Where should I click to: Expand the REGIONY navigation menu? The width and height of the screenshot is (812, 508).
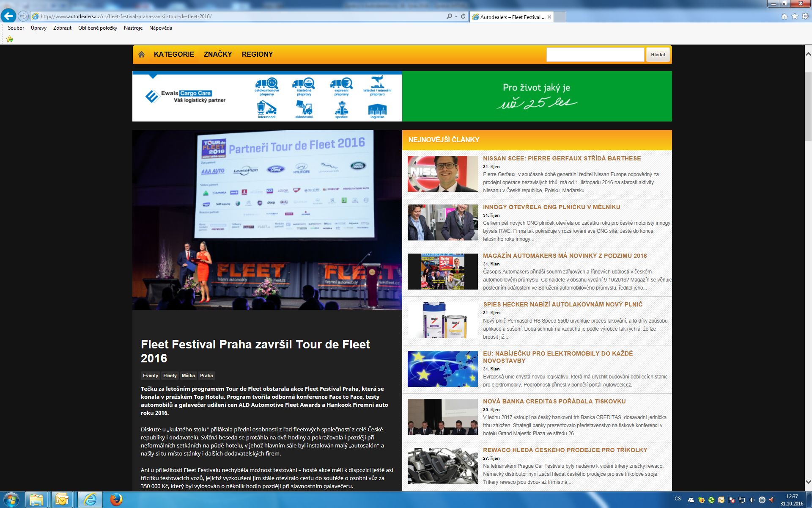click(x=257, y=54)
